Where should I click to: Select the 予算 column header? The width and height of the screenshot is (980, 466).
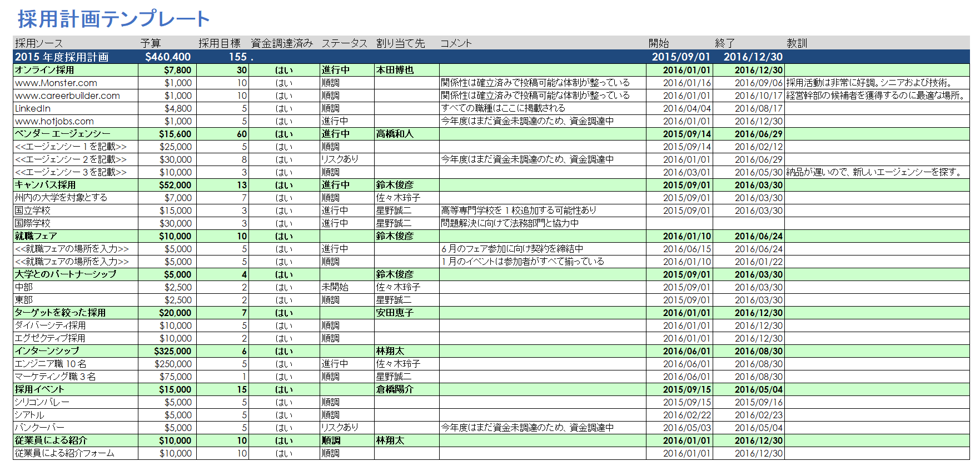point(151,43)
